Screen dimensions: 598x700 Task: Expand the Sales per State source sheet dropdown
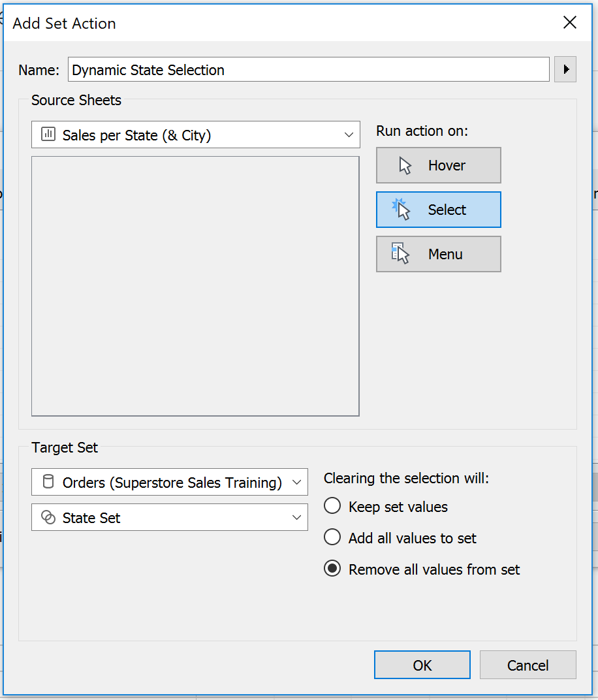click(x=195, y=135)
